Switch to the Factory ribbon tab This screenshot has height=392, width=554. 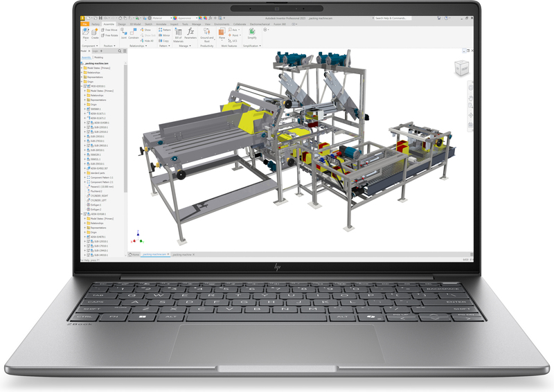pos(96,24)
